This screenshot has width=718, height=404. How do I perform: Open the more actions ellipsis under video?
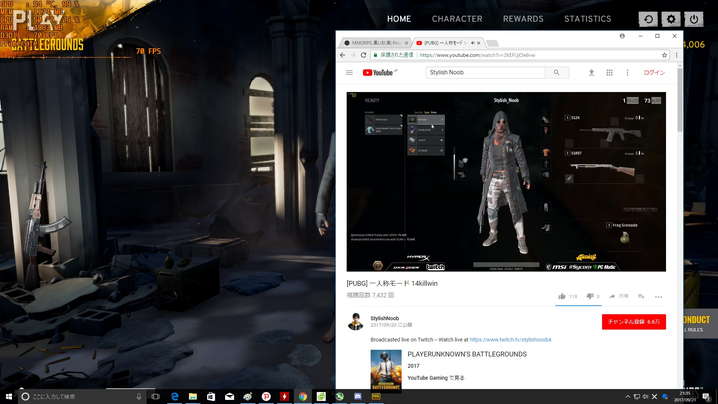click(x=658, y=297)
